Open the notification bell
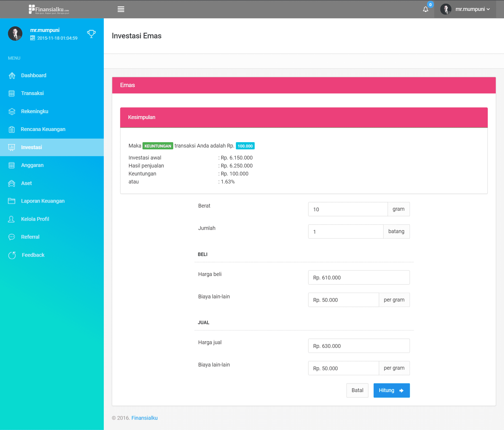 pos(425,9)
